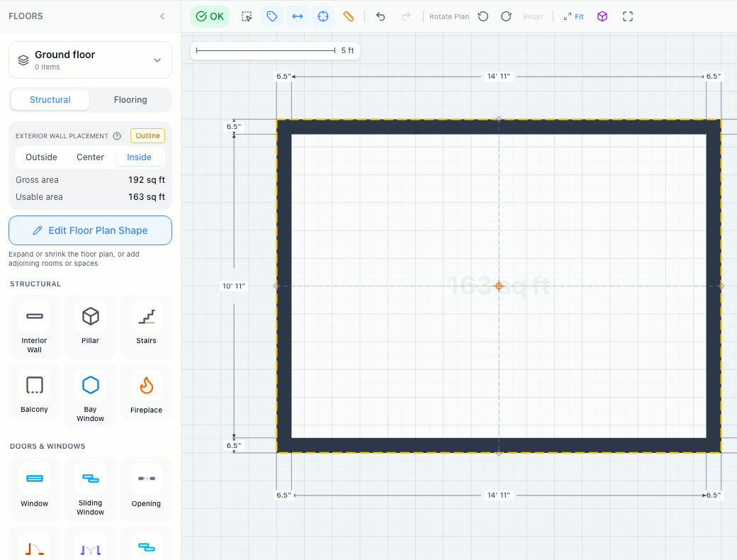The image size is (737, 560).
Task: Open the Ground floor dropdown
Action: [90, 60]
